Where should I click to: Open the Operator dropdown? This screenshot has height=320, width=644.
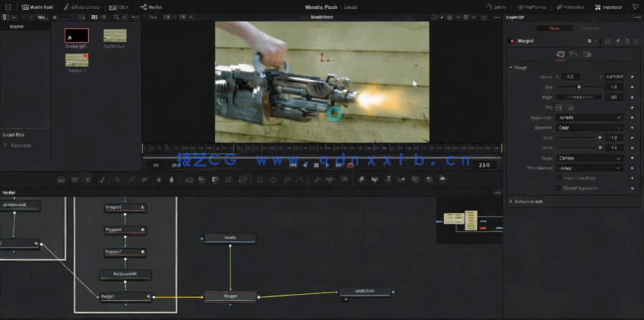click(x=589, y=128)
